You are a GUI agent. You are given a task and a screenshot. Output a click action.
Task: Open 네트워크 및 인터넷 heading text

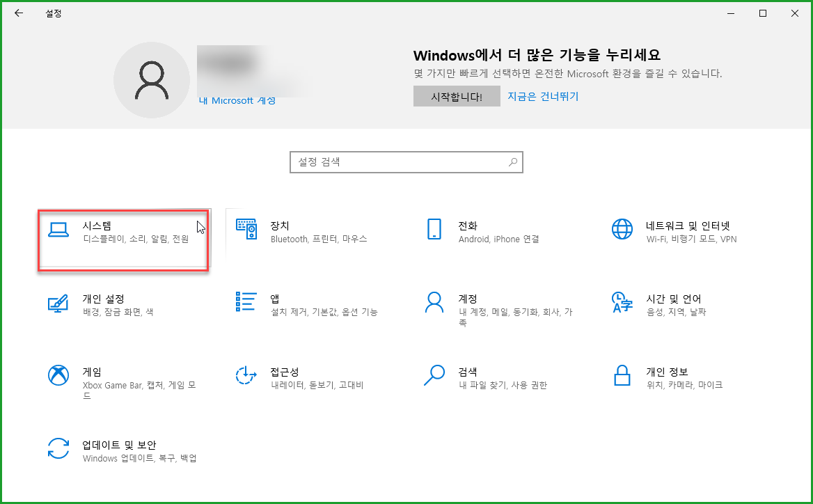pos(688,226)
